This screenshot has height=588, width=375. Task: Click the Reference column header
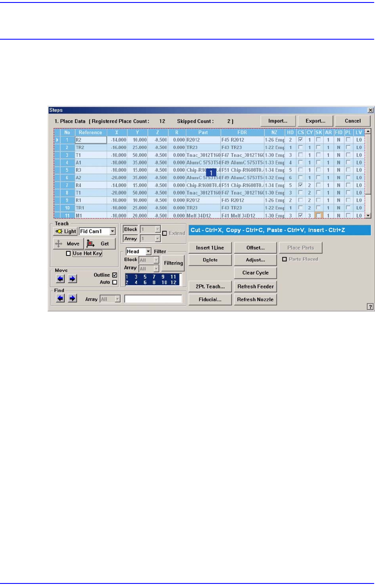90,133
